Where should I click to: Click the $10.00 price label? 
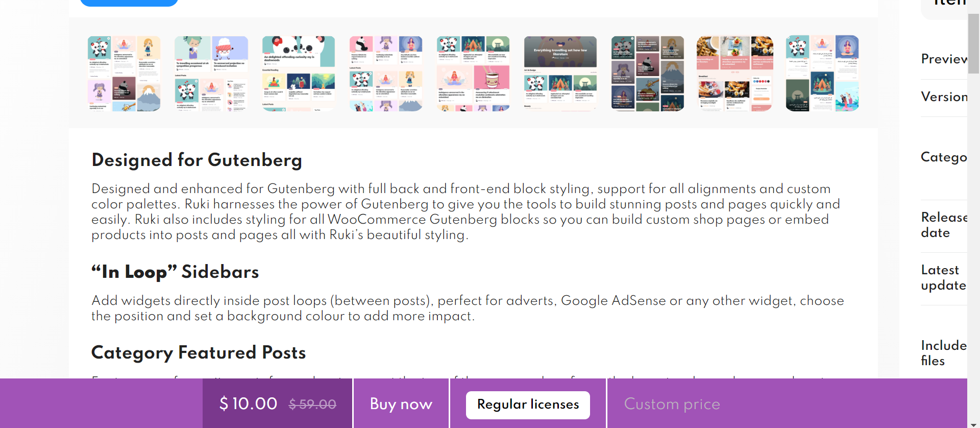click(x=249, y=403)
